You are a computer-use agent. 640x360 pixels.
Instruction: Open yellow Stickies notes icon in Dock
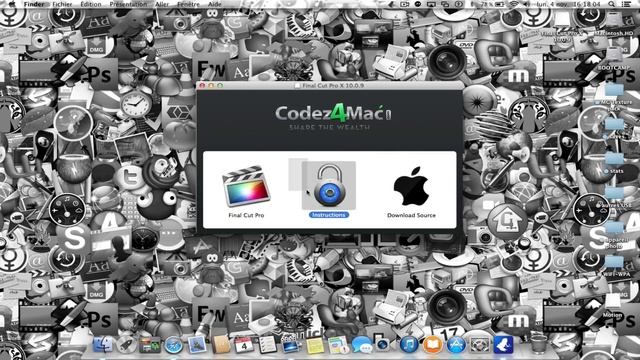315,345
